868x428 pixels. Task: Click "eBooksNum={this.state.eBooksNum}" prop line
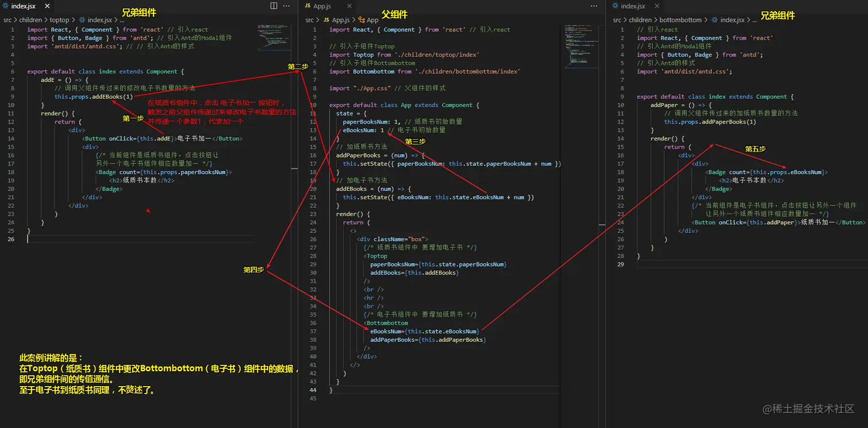tap(425, 331)
